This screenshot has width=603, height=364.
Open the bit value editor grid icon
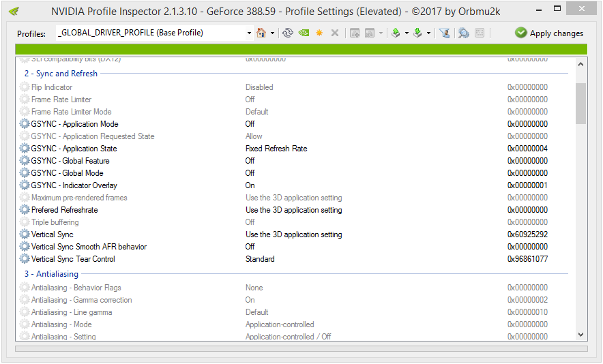[480, 33]
